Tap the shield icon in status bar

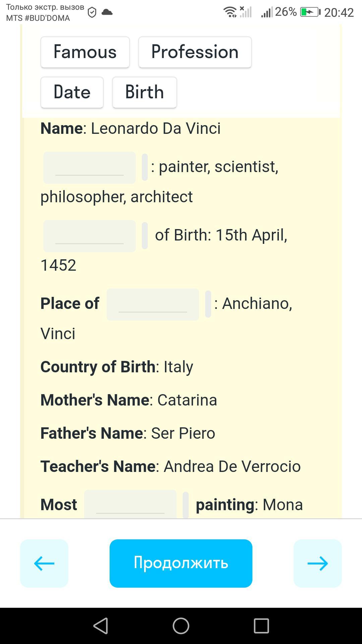coord(92,13)
